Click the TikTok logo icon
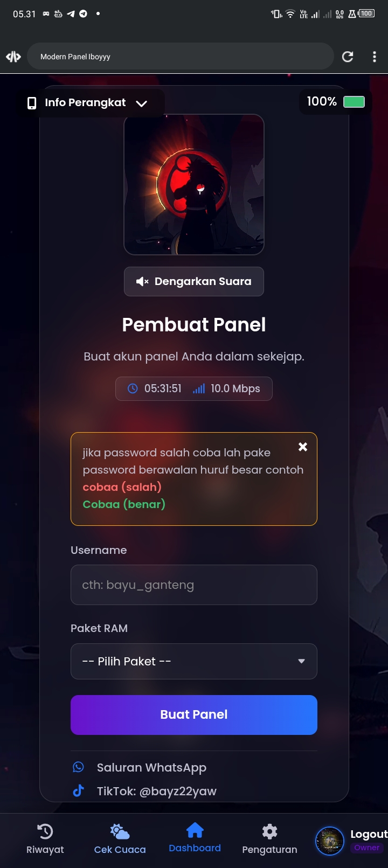This screenshot has height=868, width=388. (79, 790)
